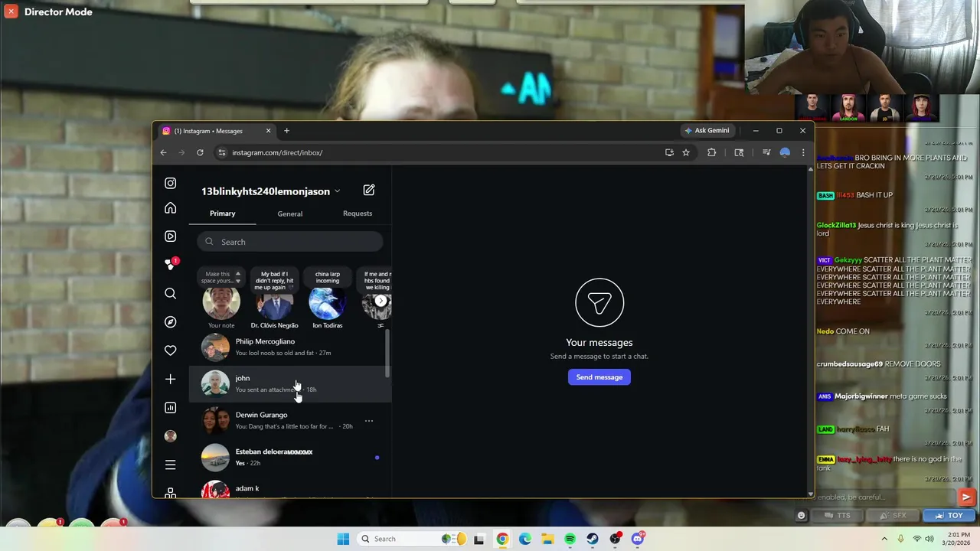Bookmark this page with the star icon
980x551 pixels.
[x=686, y=152]
